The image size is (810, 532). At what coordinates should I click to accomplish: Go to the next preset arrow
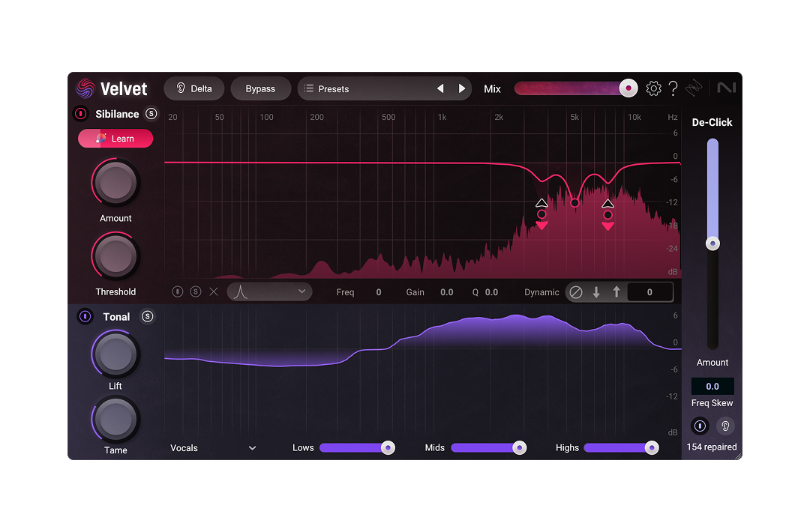pyautogui.click(x=462, y=88)
